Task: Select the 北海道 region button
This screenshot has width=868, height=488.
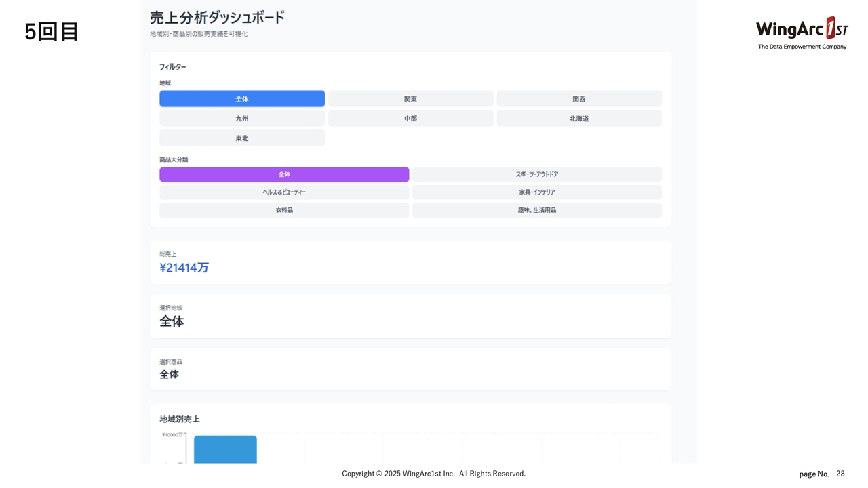Action: [x=578, y=119]
